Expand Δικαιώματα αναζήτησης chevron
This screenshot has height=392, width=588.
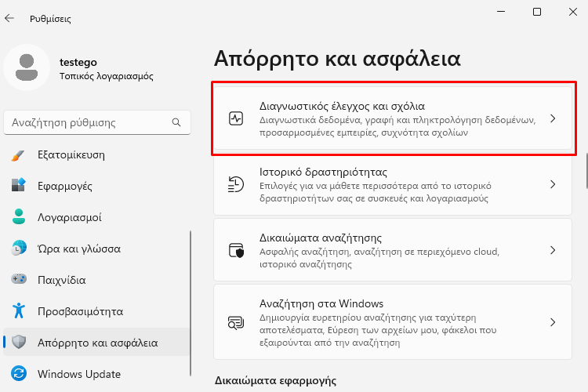tap(553, 250)
